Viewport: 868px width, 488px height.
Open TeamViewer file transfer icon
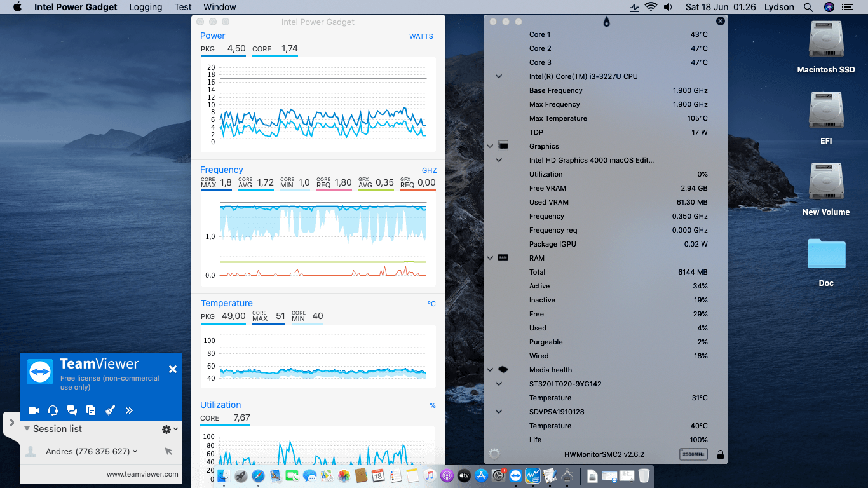(x=91, y=410)
